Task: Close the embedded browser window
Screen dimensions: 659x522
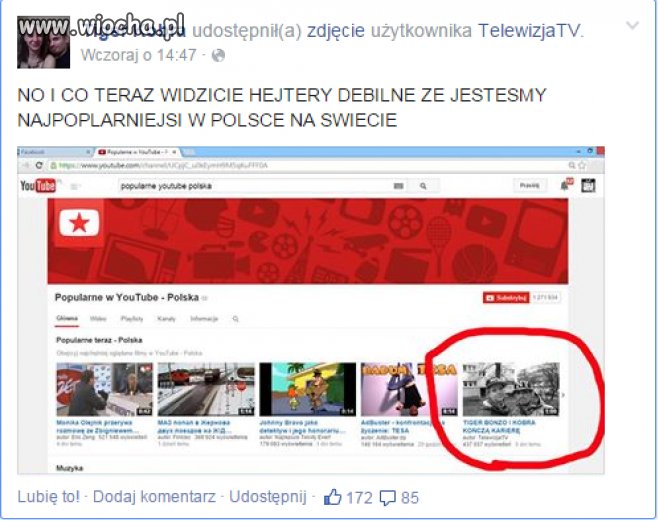Action: 600,151
